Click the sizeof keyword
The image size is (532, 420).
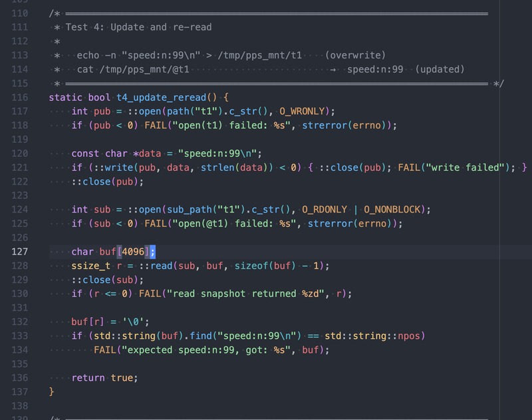[251, 266]
